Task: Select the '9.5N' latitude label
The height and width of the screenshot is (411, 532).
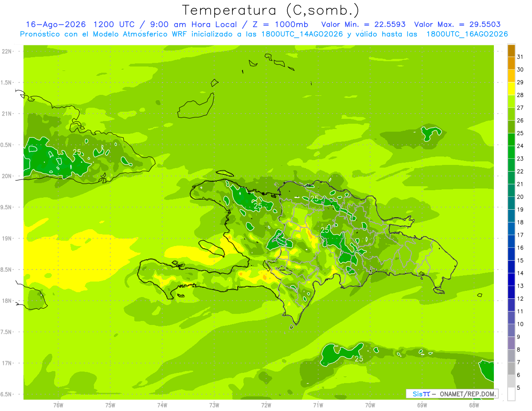Action: 6,207
